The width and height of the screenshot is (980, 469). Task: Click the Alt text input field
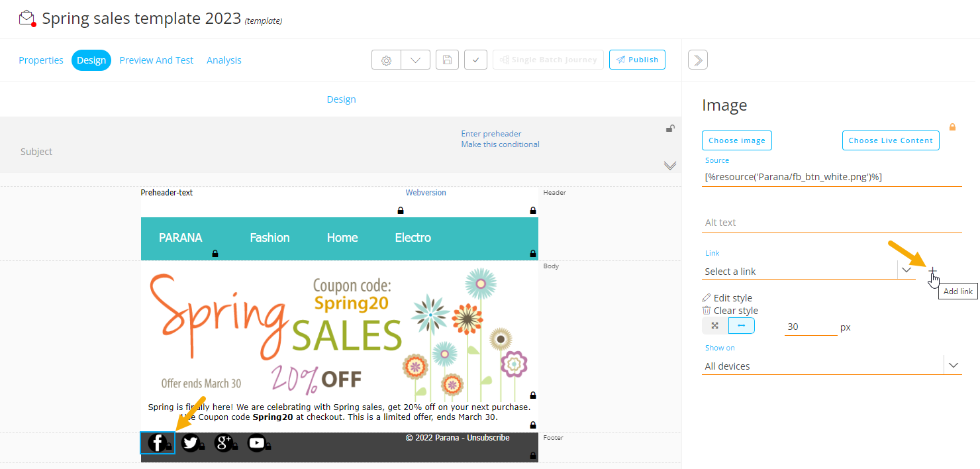tap(832, 223)
